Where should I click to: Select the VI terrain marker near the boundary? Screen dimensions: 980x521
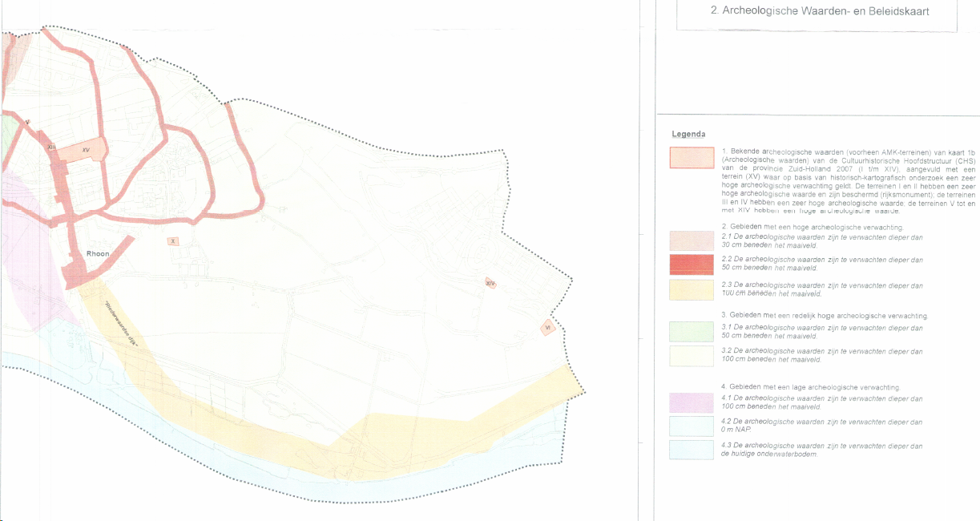tap(547, 328)
